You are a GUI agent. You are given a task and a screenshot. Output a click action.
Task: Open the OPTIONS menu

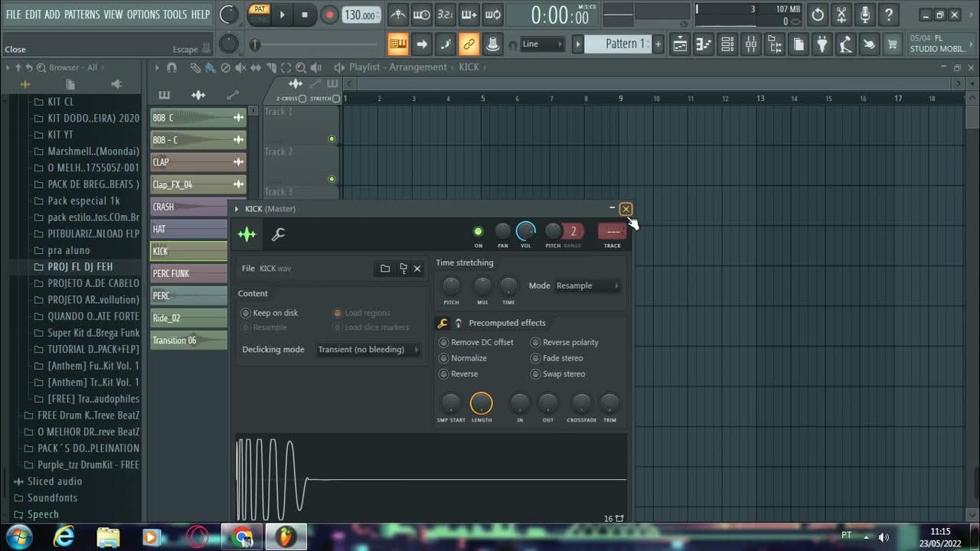[143, 14]
